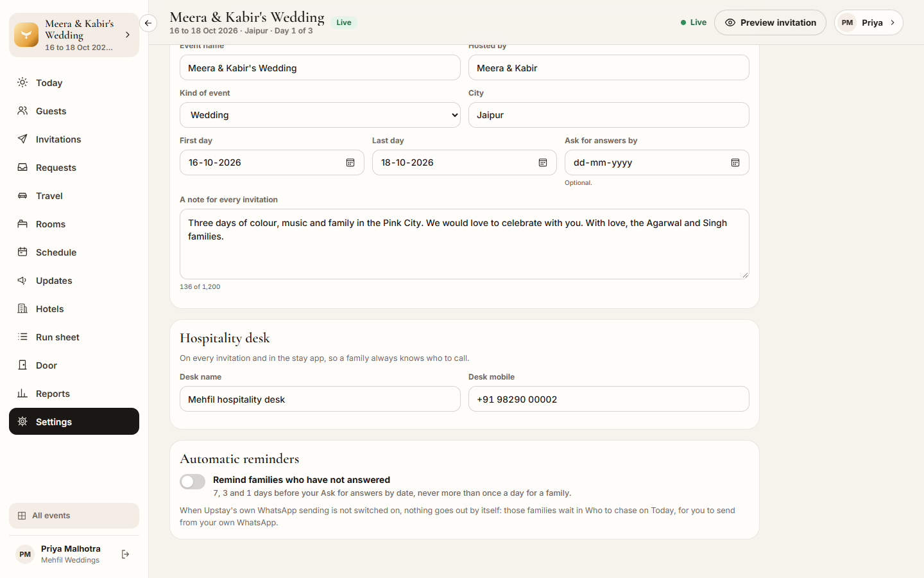Go to the Guests page label
This screenshot has width=924, height=578.
(51, 111)
